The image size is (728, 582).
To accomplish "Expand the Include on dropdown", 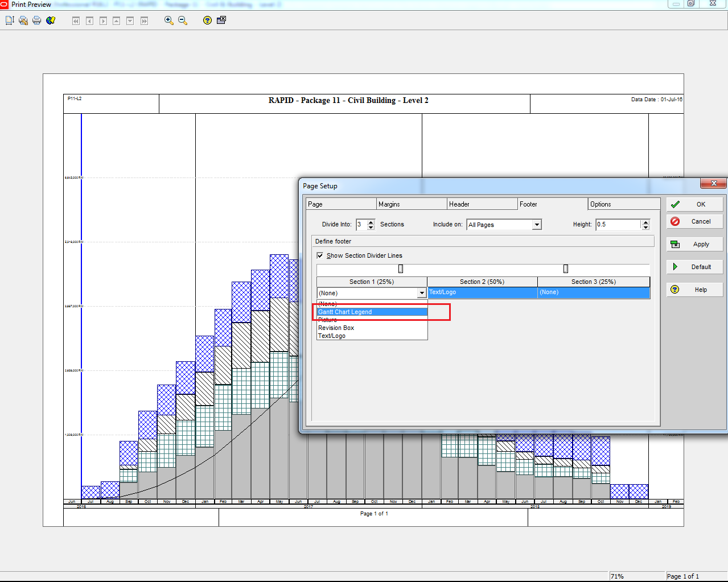I will coord(536,225).
